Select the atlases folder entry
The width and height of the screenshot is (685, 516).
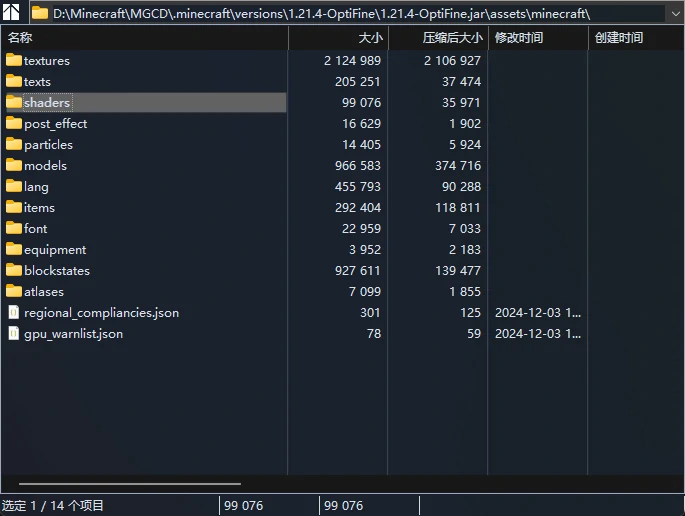coord(44,291)
